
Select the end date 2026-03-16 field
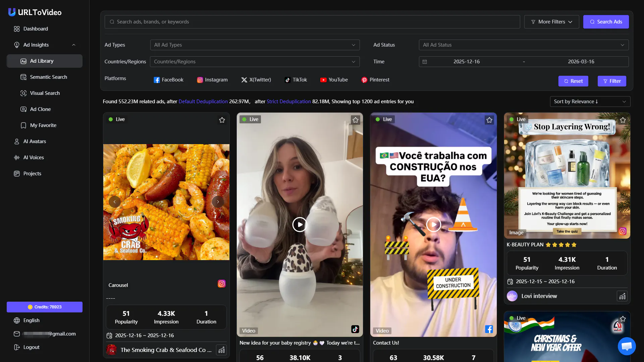[x=581, y=62]
